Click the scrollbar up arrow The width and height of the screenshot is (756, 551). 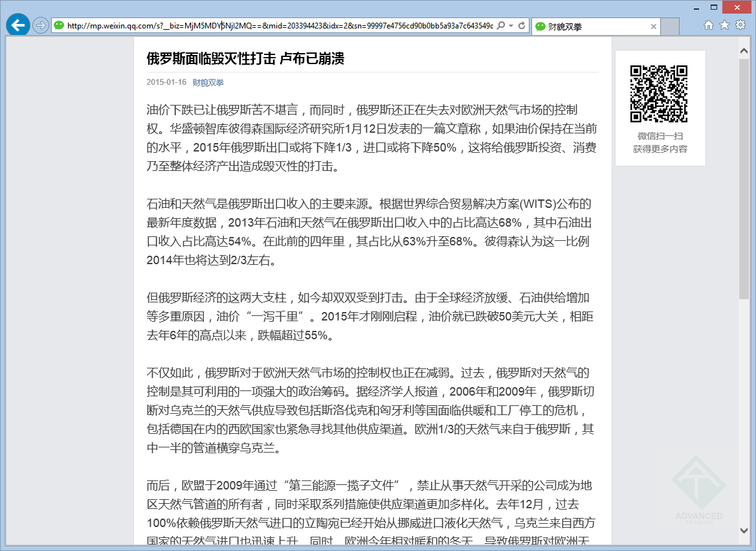[744, 51]
